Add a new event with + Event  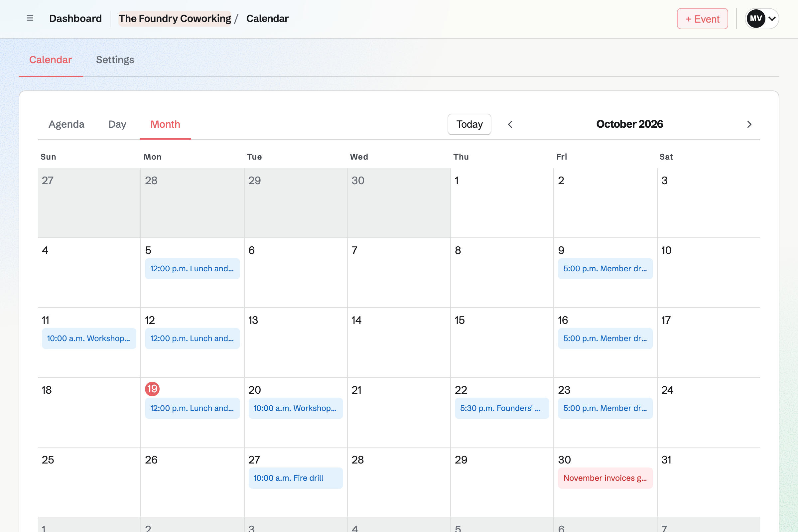click(x=702, y=19)
